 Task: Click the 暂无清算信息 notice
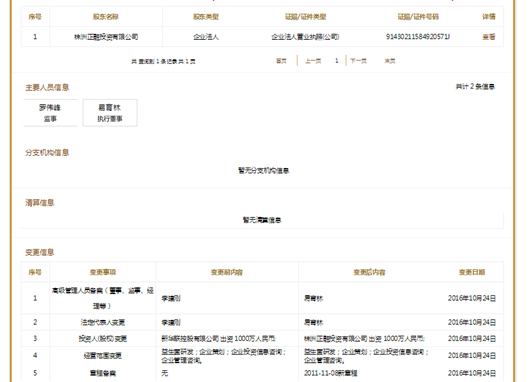click(262, 220)
